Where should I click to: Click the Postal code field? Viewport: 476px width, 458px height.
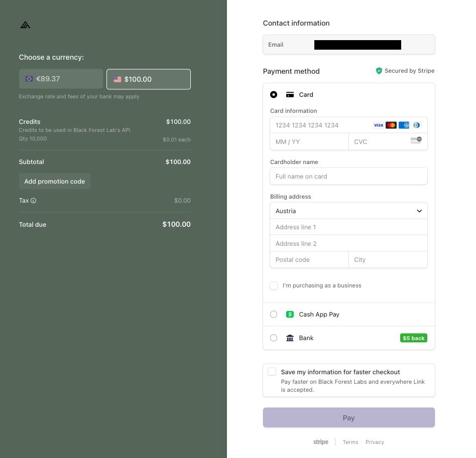click(x=309, y=260)
